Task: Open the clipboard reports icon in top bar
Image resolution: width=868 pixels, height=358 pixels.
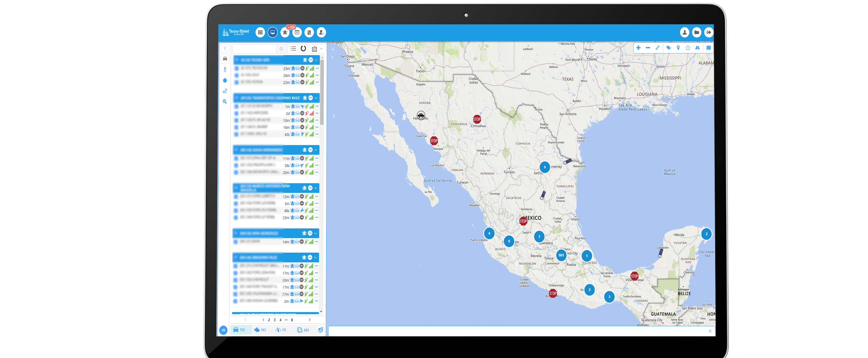Action: (x=309, y=32)
